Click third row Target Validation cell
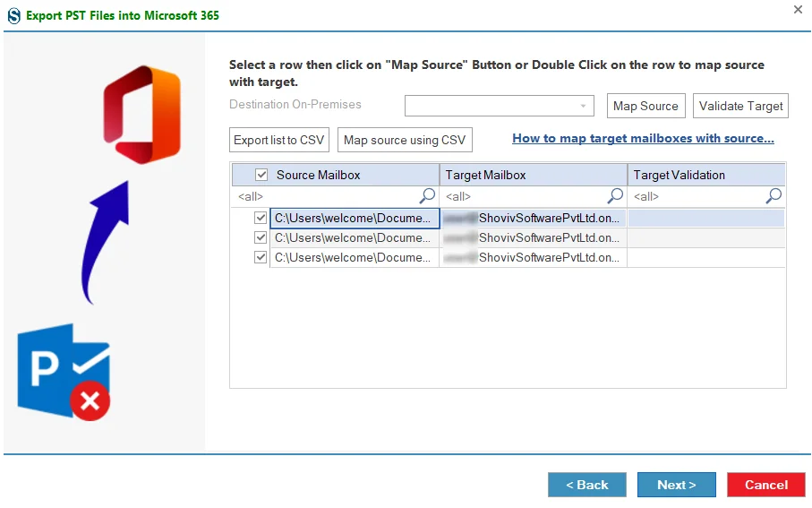This screenshot has width=812, height=508. (706, 258)
